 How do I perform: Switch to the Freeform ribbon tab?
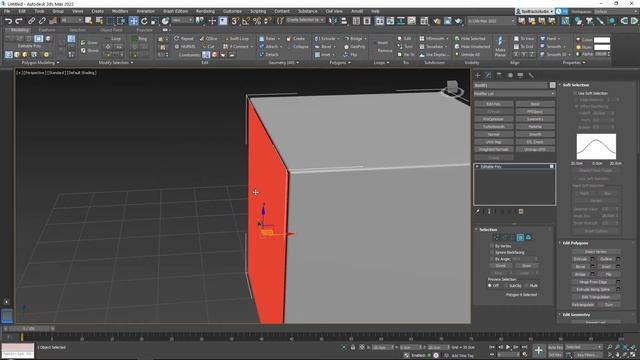click(x=47, y=30)
